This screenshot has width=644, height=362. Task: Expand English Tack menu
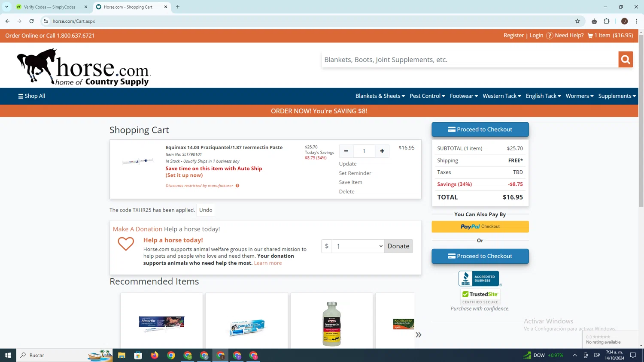click(543, 96)
